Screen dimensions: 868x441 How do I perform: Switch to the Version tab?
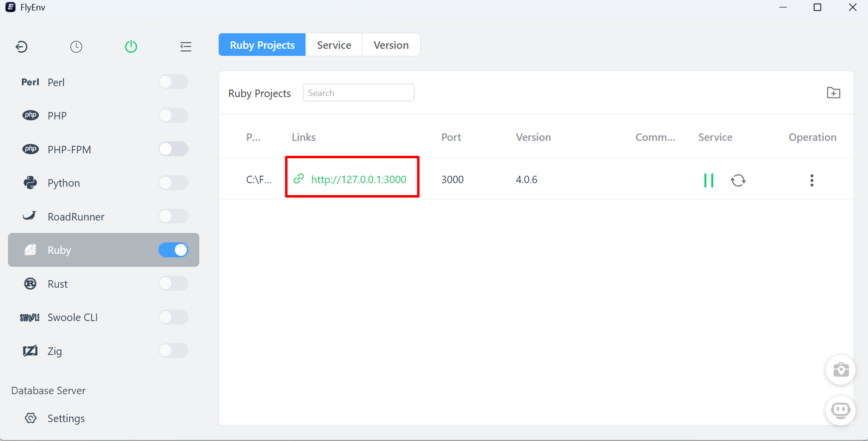tap(391, 45)
